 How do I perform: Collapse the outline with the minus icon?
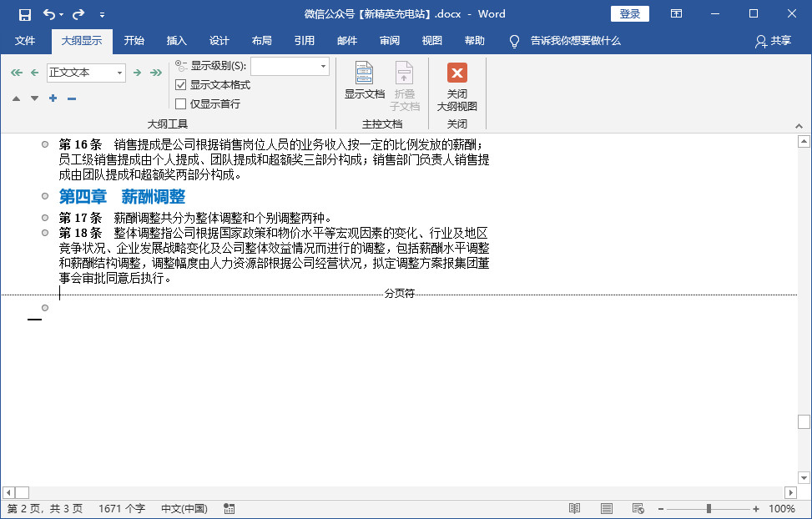(x=71, y=98)
